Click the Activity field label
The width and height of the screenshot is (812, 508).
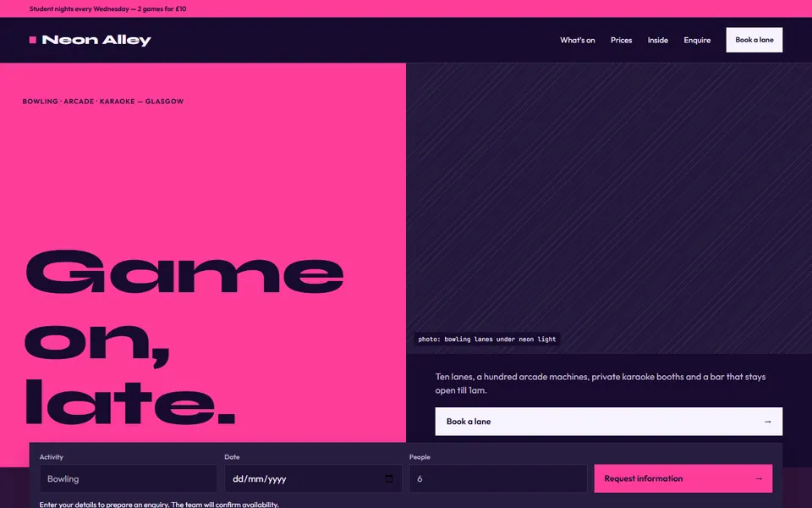[52, 456]
